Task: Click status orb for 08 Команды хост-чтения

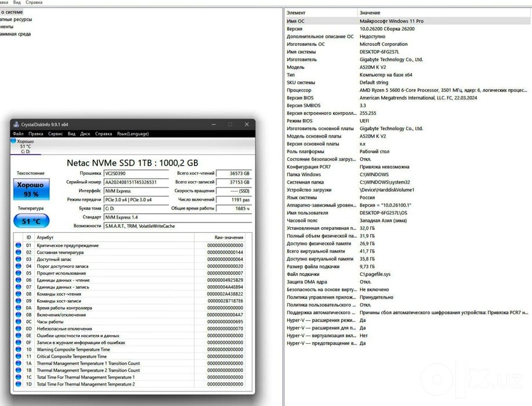Action: click(x=19, y=294)
